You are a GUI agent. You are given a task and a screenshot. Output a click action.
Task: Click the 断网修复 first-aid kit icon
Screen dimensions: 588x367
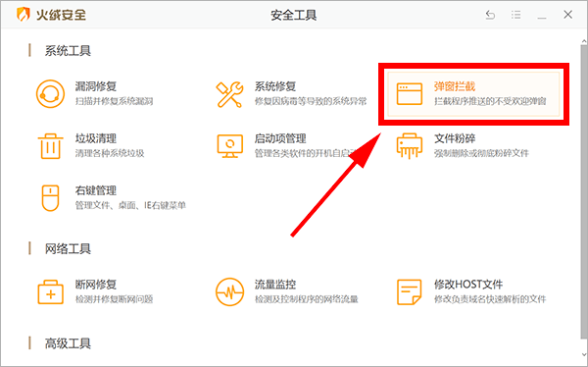tap(50, 291)
